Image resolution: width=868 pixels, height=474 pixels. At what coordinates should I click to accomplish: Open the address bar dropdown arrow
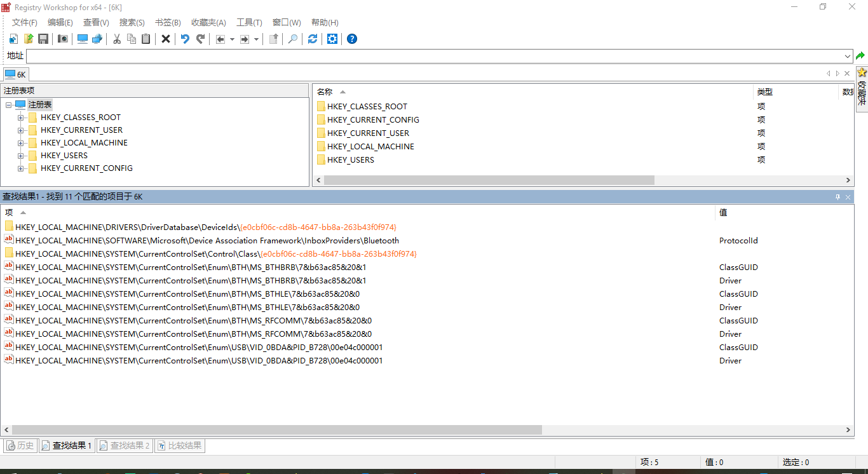[848, 56]
